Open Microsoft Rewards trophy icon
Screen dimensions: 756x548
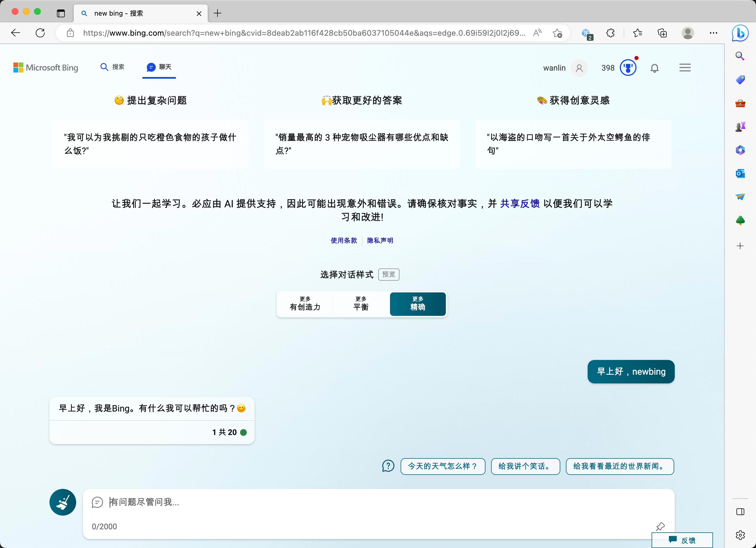pyautogui.click(x=628, y=68)
